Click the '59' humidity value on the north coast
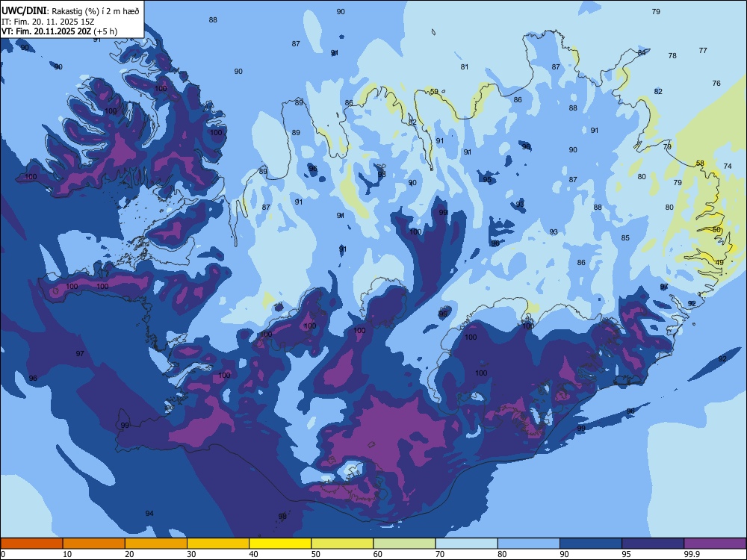747x560 pixels. (434, 92)
